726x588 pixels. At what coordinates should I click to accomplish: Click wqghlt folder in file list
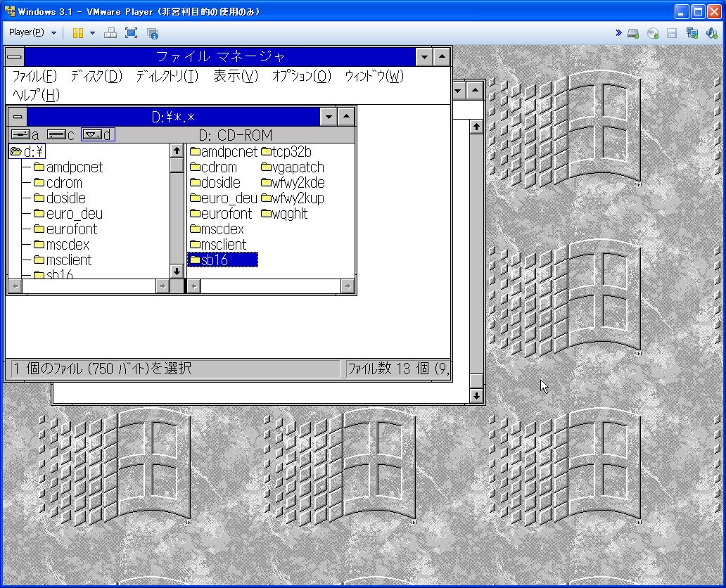(x=284, y=213)
